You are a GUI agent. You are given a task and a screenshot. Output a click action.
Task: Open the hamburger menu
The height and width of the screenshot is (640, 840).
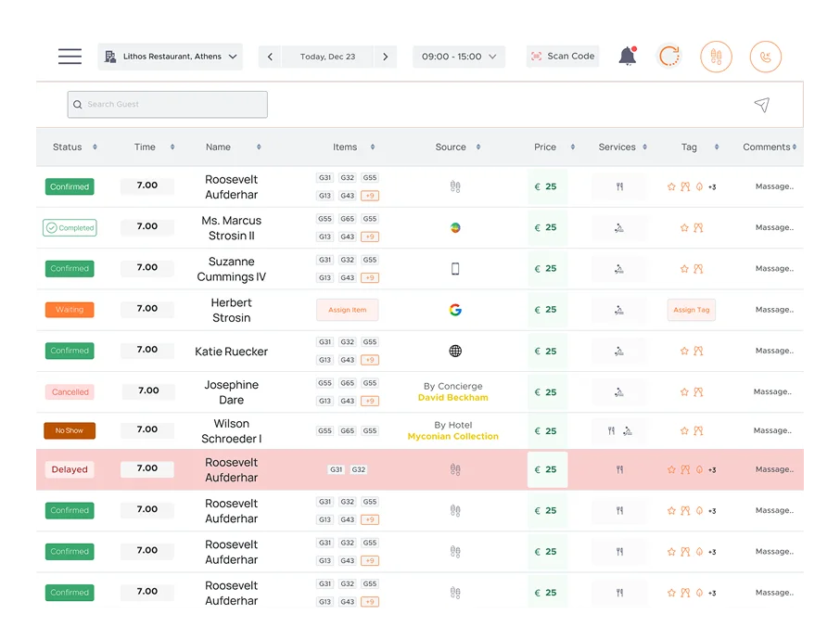coord(70,57)
